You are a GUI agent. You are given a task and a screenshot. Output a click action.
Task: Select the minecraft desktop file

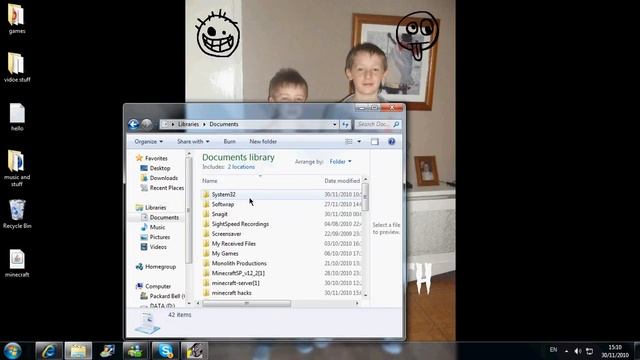click(x=17, y=263)
